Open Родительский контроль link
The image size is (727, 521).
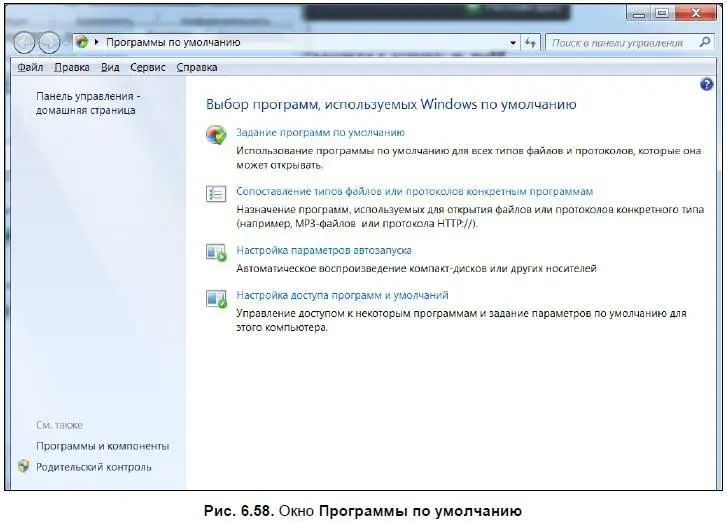click(x=94, y=467)
